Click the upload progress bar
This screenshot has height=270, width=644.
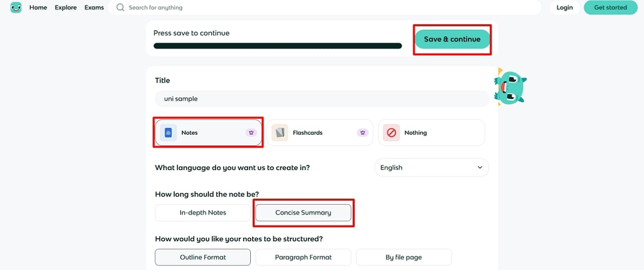coord(277,46)
